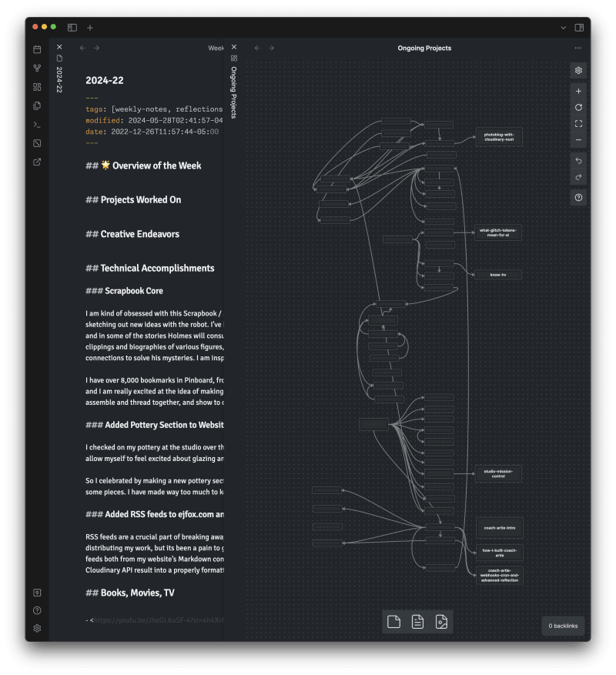The width and height of the screenshot is (616, 675).
Task: Undo last canvas action
Action: point(578,161)
